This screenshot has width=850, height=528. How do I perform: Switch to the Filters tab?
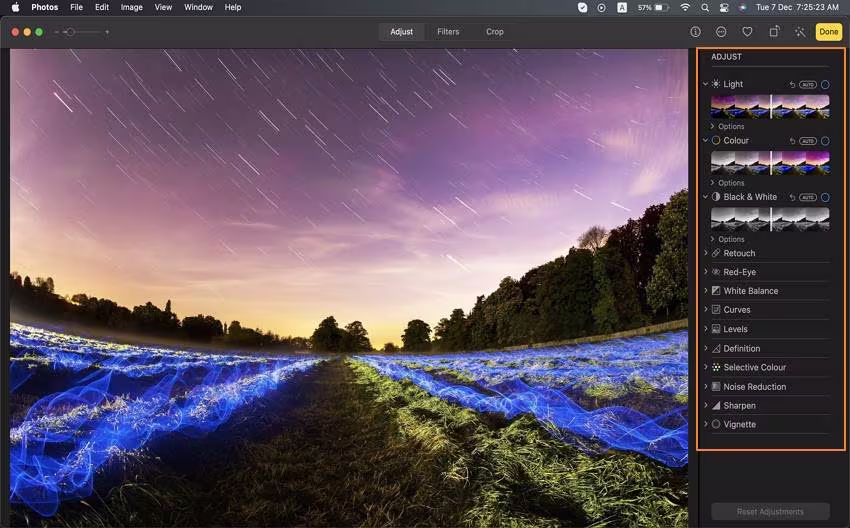pos(448,32)
